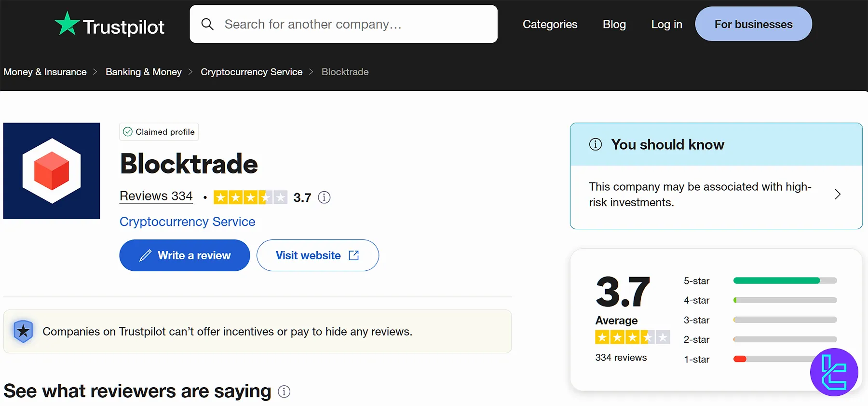Click the 3-star label
The width and height of the screenshot is (868, 406).
click(696, 320)
